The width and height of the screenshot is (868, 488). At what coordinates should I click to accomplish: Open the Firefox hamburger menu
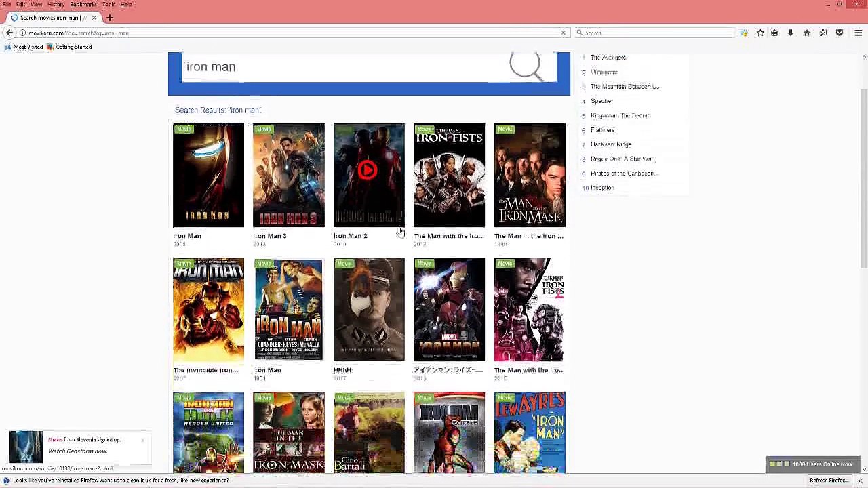(858, 33)
